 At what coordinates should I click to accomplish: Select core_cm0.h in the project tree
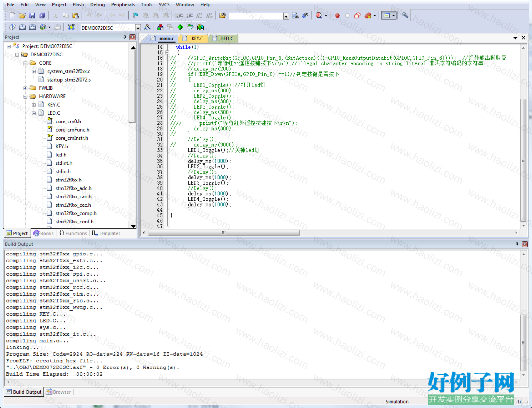point(68,121)
